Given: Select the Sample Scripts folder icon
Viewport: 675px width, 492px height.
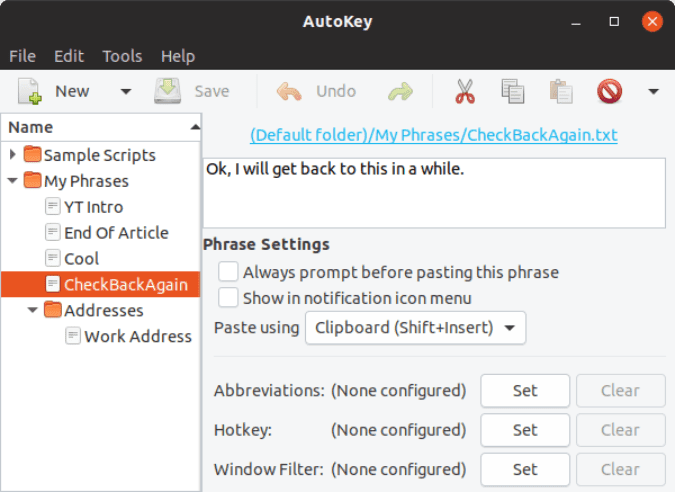Looking at the screenshot, I should tap(33, 154).
